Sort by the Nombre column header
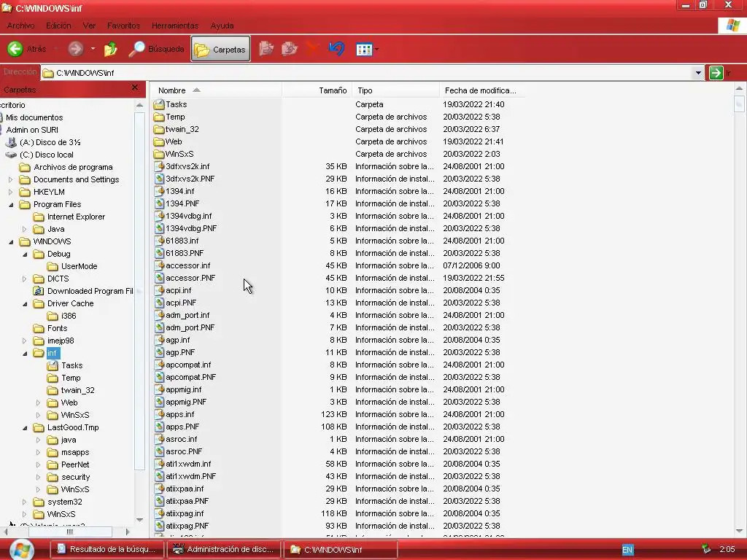747x560 pixels. click(x=216, y=90)
